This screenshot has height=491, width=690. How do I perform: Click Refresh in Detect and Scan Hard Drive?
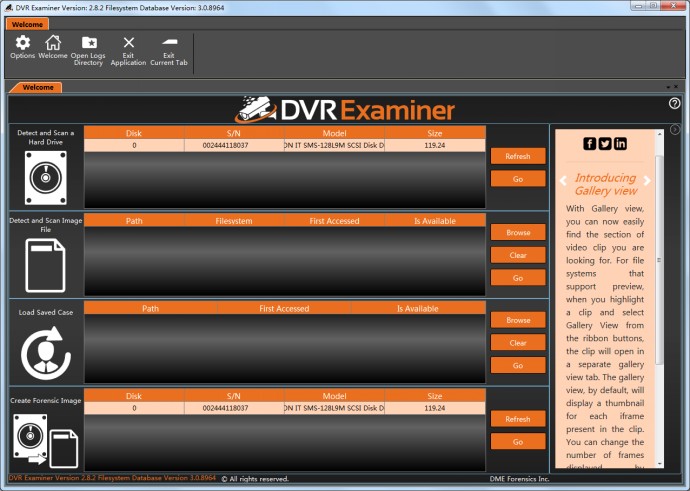[518, 156]
